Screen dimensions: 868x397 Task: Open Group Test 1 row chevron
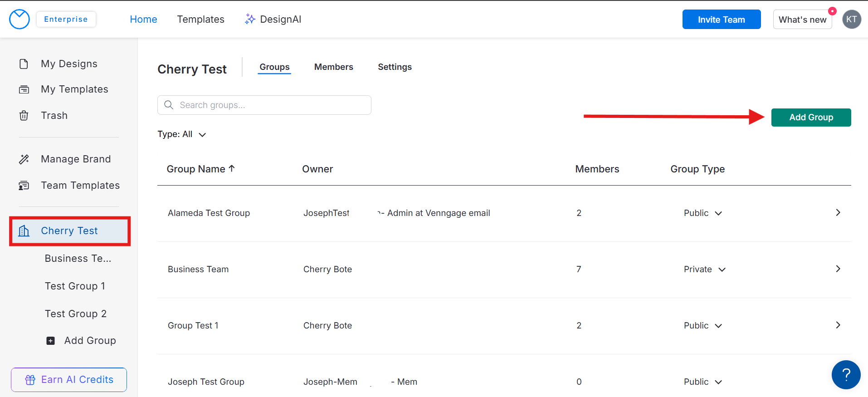[x=838, y=325]
